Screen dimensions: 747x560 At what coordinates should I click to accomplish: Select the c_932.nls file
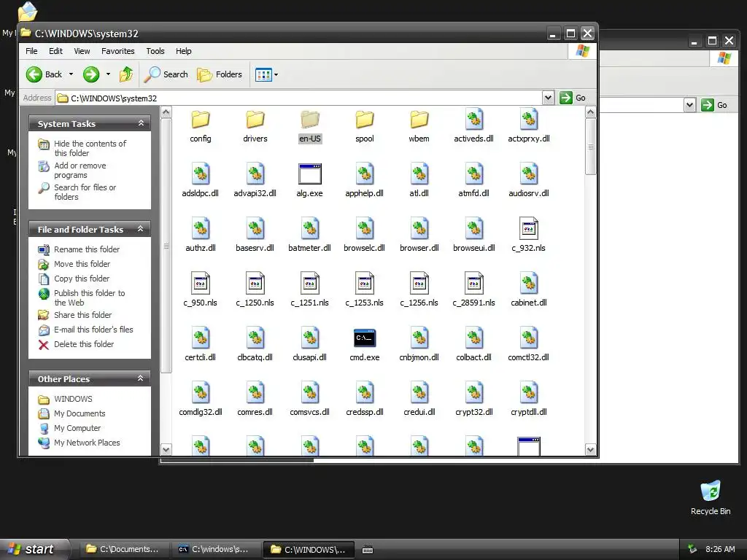pos(528,236)
